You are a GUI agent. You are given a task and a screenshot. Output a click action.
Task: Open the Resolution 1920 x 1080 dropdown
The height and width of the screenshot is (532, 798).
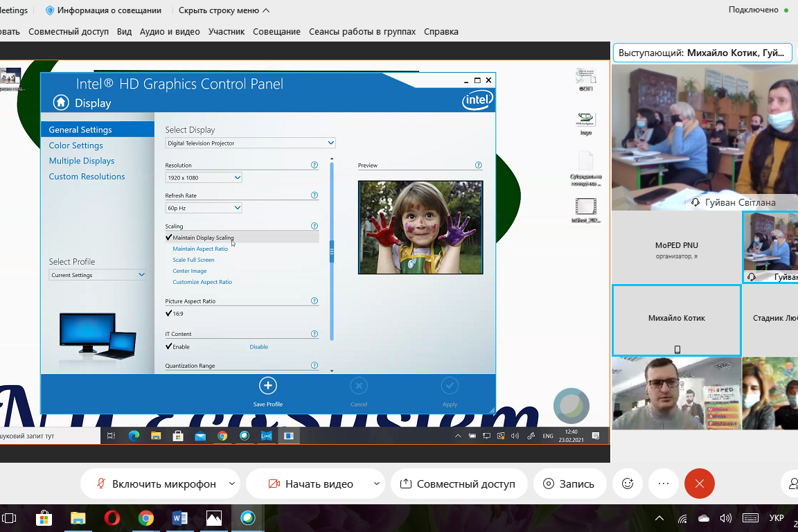[204, 178]
